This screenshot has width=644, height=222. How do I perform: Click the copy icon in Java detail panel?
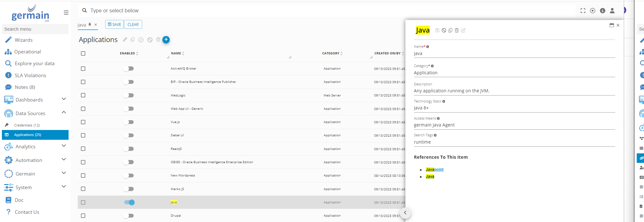tap(450, 30)
